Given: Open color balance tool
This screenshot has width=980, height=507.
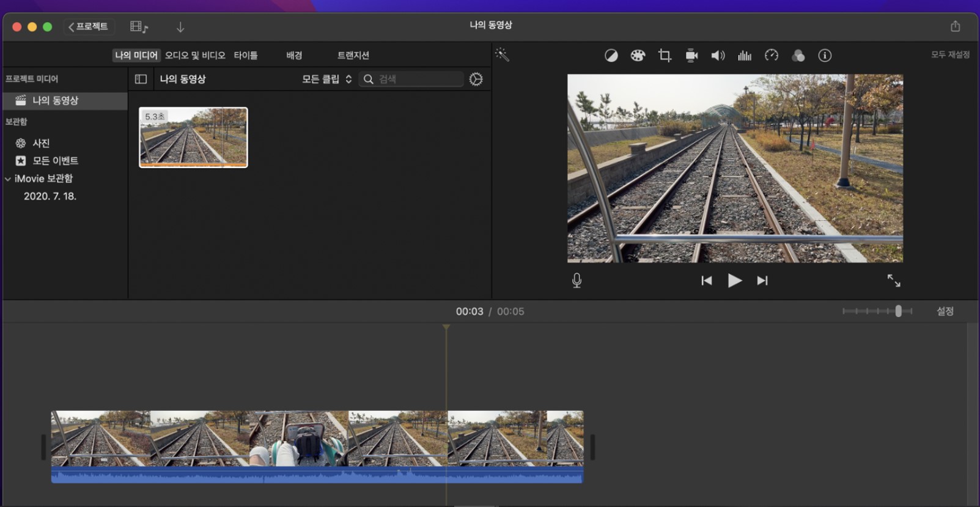Looking at the screenshot, I should [x=611, y=56].
